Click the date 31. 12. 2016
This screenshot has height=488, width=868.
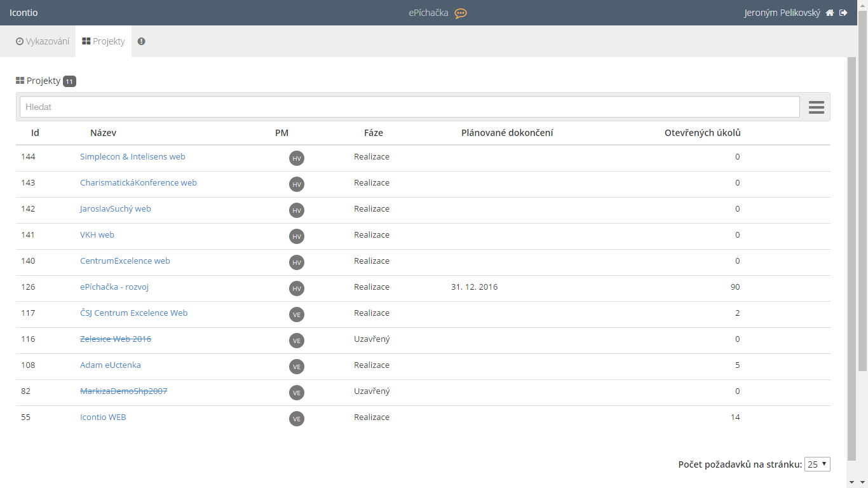tap(474, 287)
